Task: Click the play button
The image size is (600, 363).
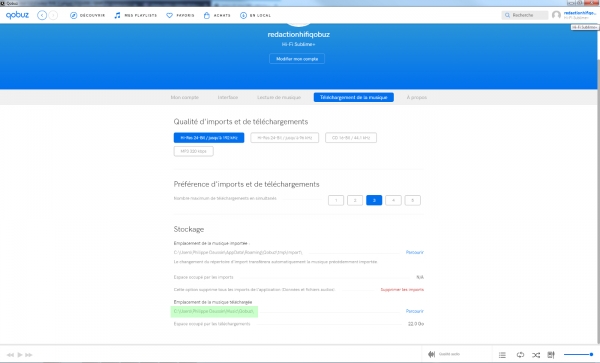Action: click(x=20, y=355)
